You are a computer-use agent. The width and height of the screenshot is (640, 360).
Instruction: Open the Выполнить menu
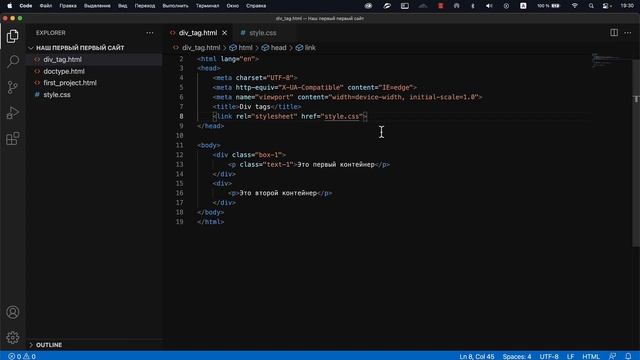coord(176,6)
